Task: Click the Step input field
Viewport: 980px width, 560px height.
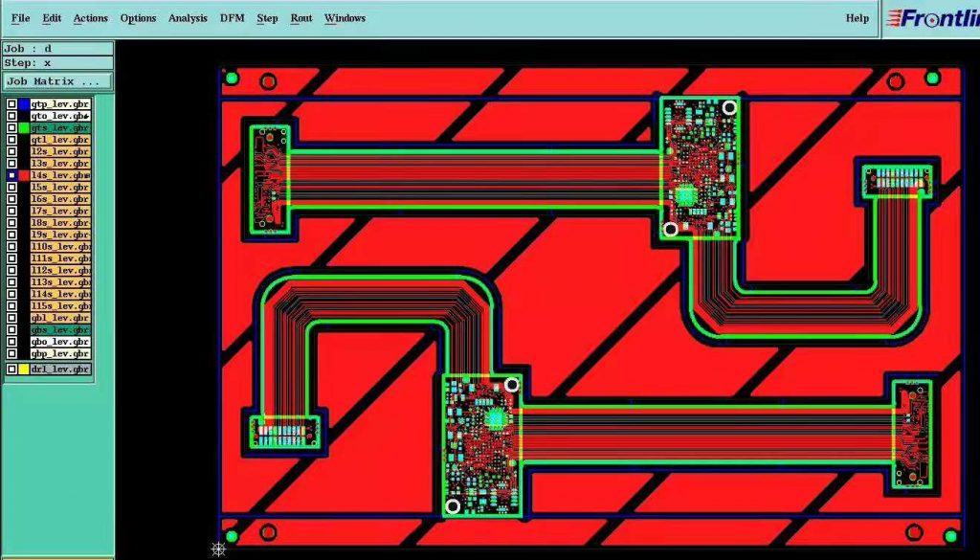Action: tap(57, 63)
